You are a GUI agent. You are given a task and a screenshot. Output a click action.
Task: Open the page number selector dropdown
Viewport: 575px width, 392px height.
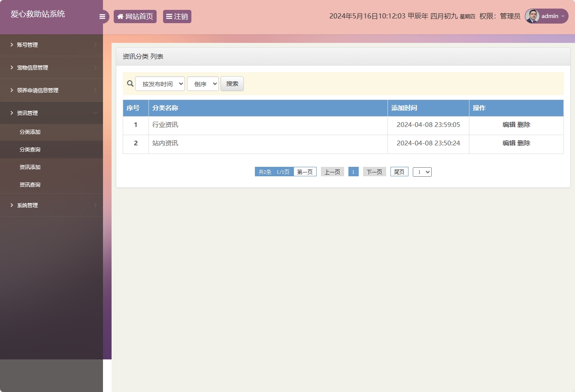(422, 172)
